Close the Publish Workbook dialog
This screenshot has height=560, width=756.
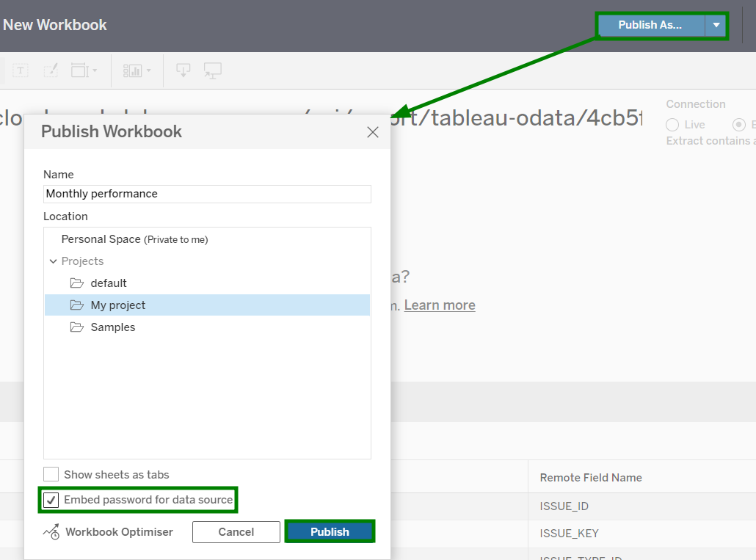click(x=373, y=132)
